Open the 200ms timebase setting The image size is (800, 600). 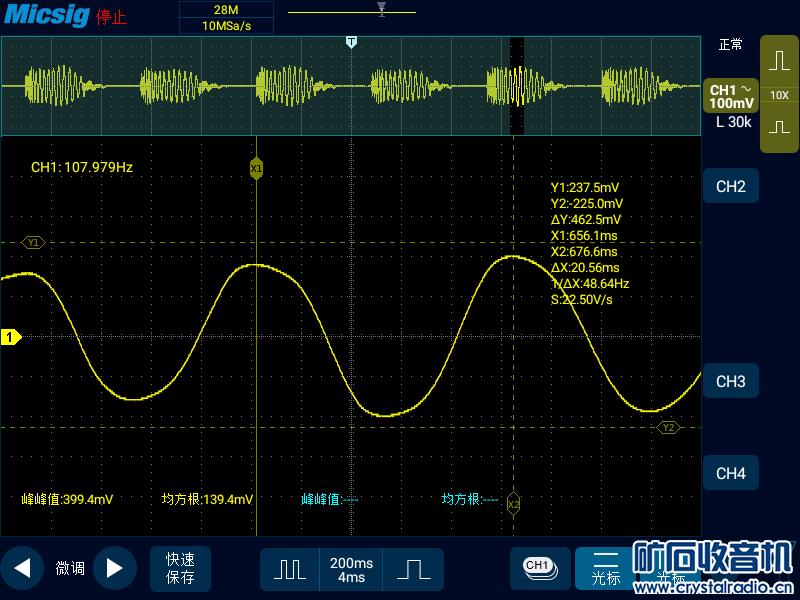pos(351,569)
